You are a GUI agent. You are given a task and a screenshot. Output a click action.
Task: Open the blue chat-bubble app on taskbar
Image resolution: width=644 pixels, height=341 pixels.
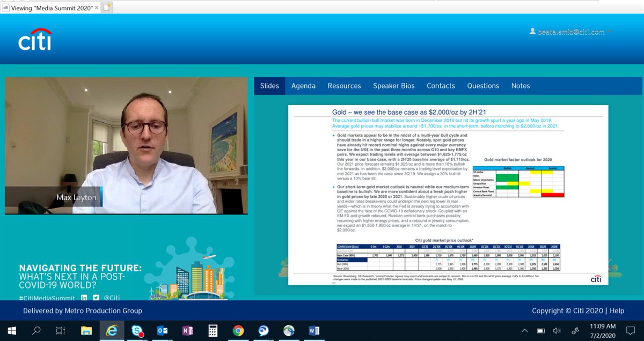coord(264,330)
